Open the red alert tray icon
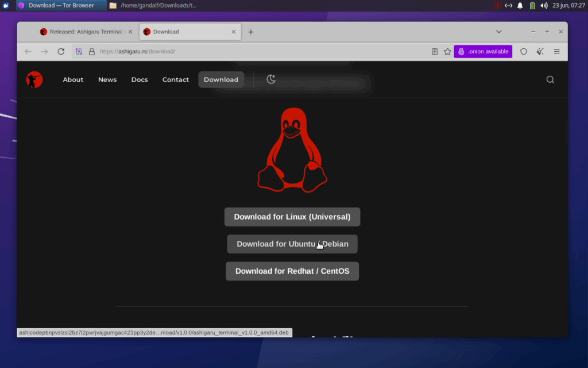 pyautogui.click(x=497, y=5)
